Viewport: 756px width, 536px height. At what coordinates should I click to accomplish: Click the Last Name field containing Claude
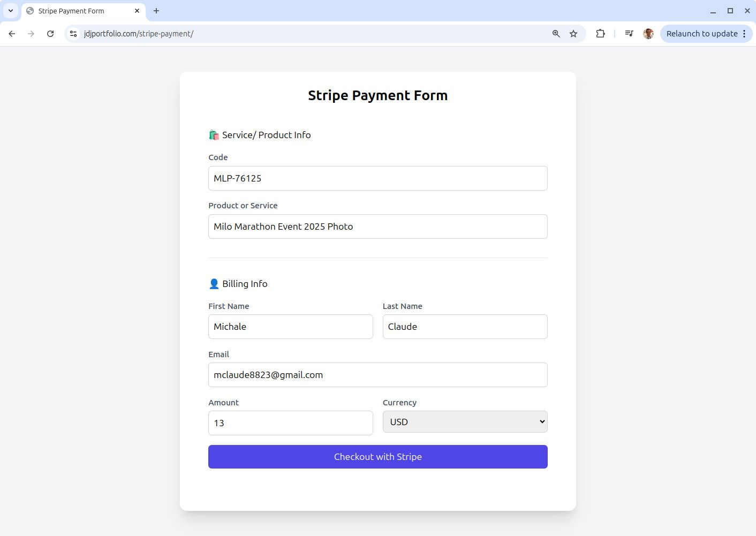[465, 327]
